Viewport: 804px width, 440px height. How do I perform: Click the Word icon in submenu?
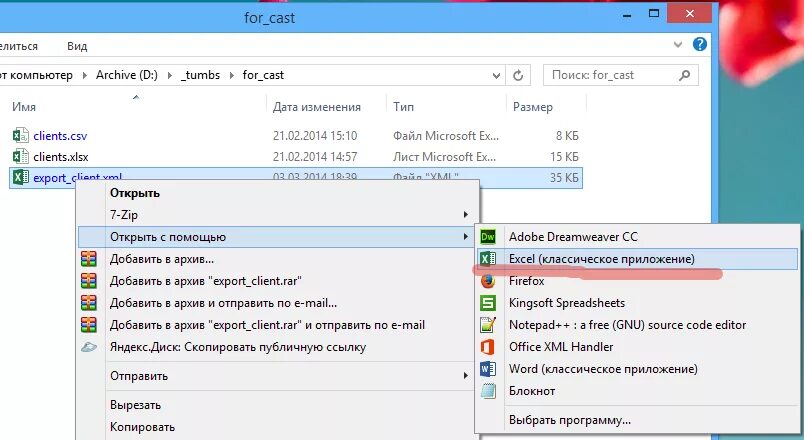click(488, 369)
